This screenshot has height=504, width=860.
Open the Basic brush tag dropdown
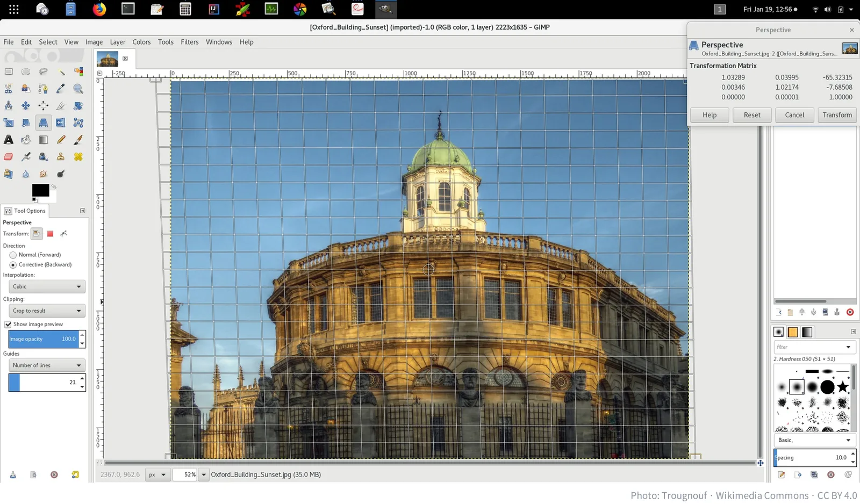[814, 440]
